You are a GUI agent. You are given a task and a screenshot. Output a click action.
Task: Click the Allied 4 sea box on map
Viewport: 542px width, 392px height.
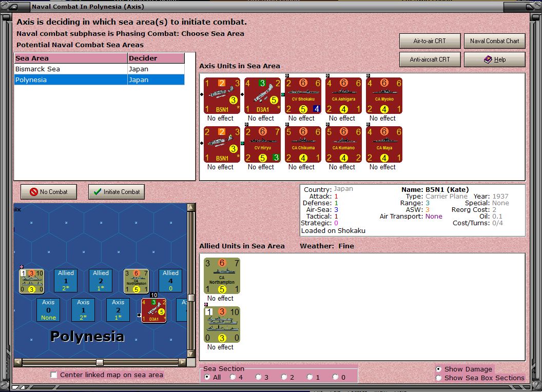[x=170, y=280]
